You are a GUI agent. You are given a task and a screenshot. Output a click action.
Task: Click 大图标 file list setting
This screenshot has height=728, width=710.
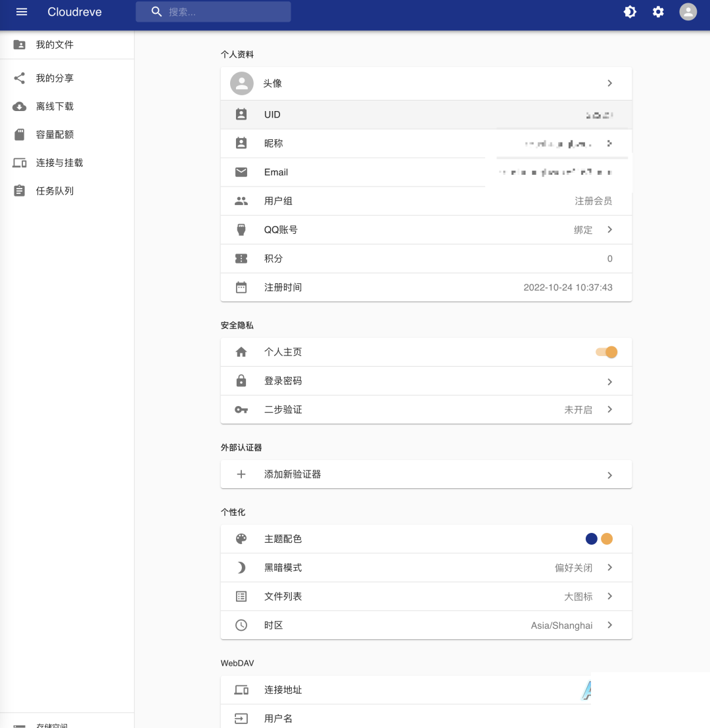[x=578, y=597]
